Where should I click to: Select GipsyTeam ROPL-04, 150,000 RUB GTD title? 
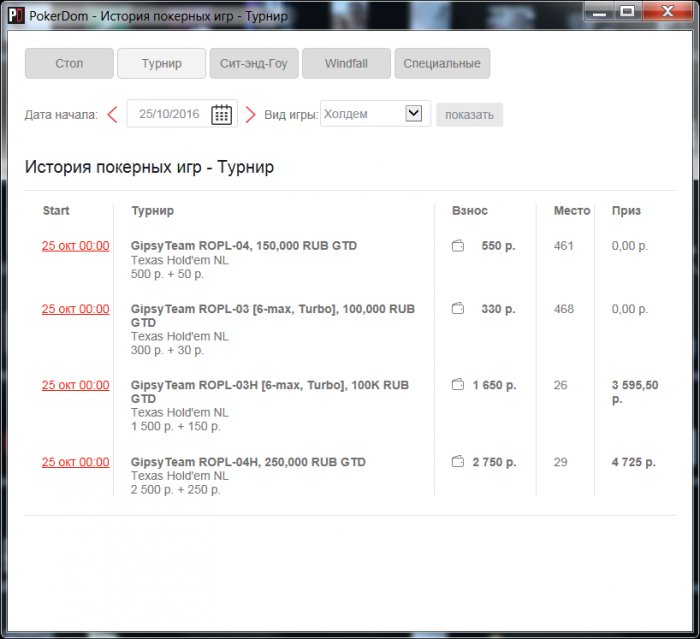[244, 246]
